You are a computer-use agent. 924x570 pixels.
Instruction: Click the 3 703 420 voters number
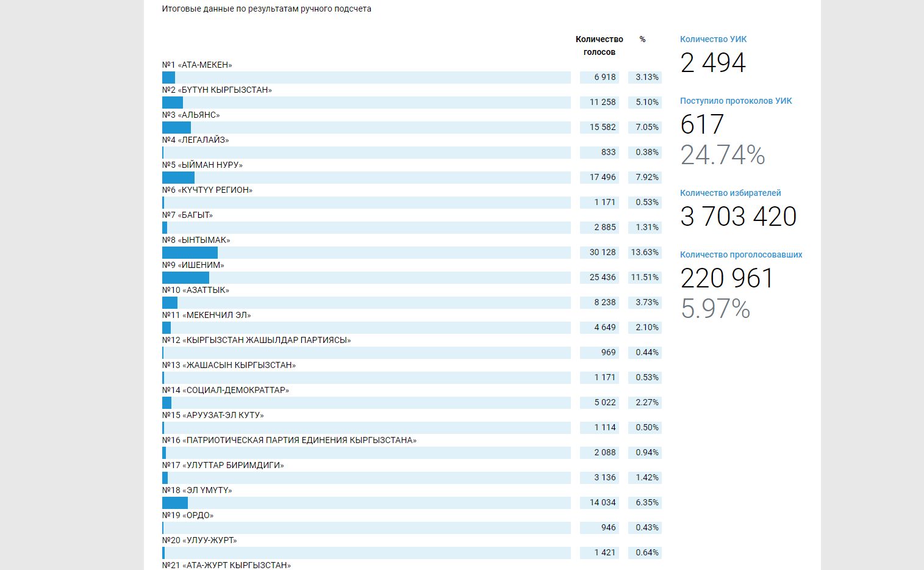pyautogui.click(x=738, y=217)
